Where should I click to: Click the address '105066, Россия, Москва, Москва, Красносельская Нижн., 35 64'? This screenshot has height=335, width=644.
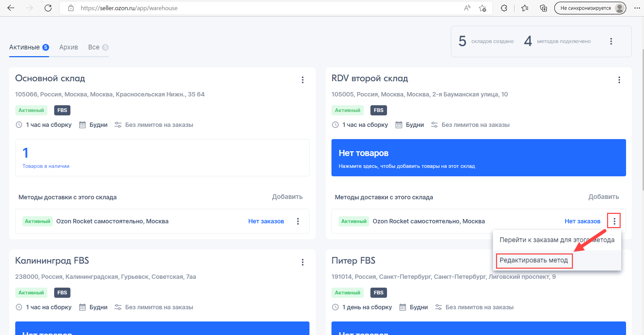110,94
